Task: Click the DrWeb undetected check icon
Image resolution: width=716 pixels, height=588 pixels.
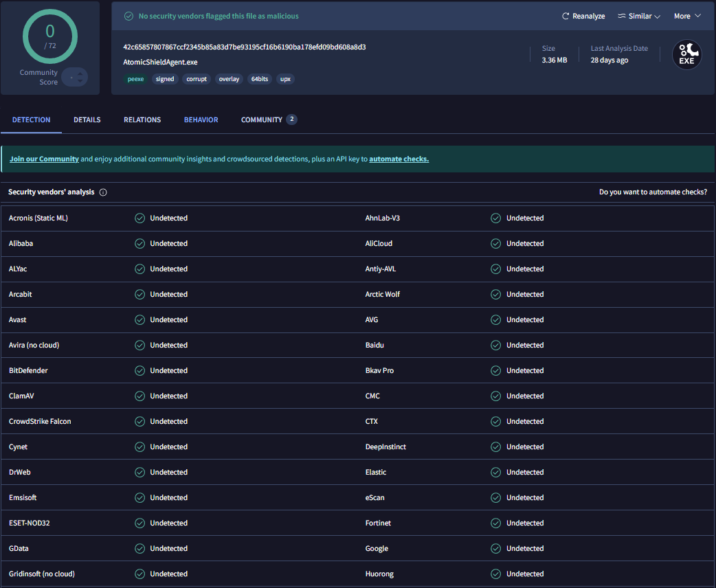Action: click(139, 473)
